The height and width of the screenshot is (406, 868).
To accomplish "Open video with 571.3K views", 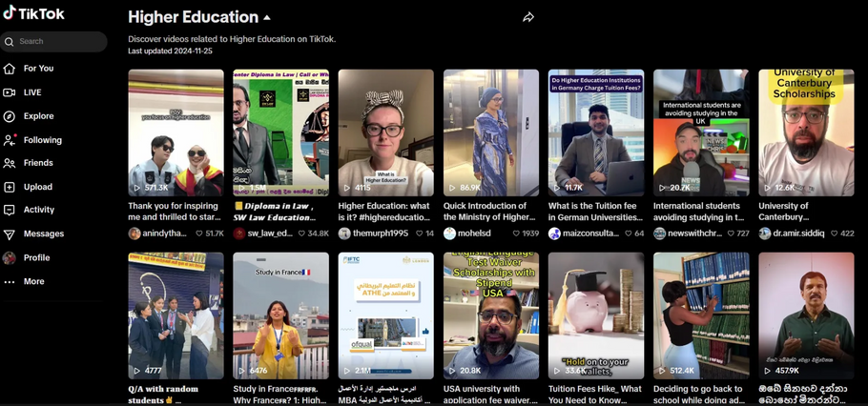I will click(176, 132).
